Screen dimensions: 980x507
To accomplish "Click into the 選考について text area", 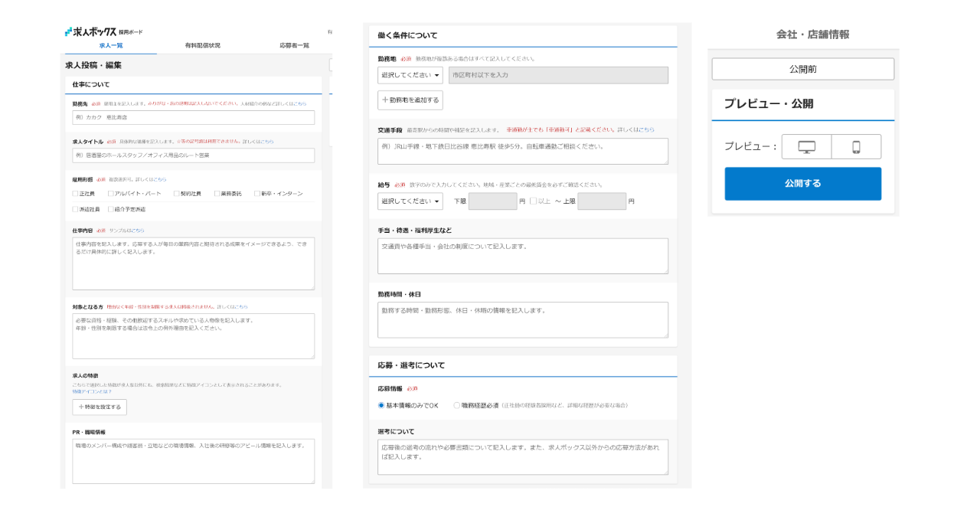I will pos(523,457).
